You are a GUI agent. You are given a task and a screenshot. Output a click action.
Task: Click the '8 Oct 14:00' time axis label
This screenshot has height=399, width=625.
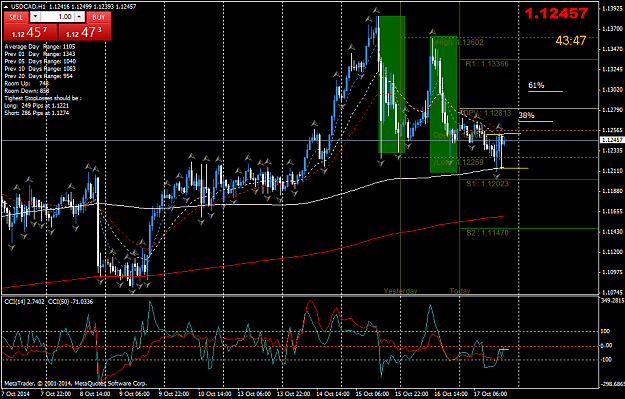pos(95,394)
